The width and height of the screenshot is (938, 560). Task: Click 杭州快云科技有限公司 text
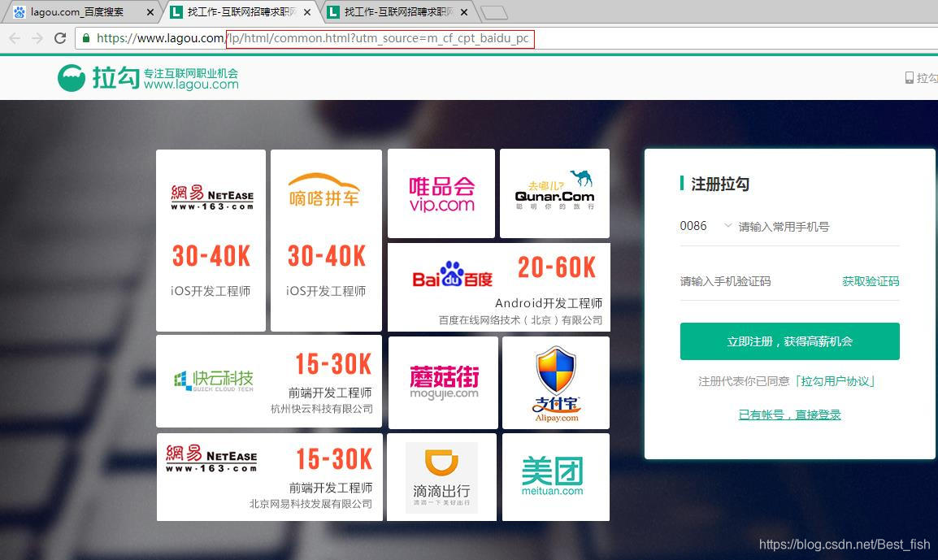(322, 409)
